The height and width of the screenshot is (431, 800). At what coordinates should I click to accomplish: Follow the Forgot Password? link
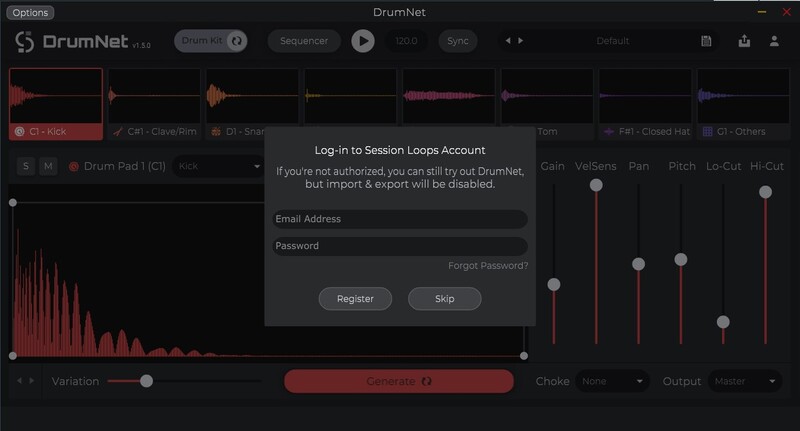(x=488, y=266)
